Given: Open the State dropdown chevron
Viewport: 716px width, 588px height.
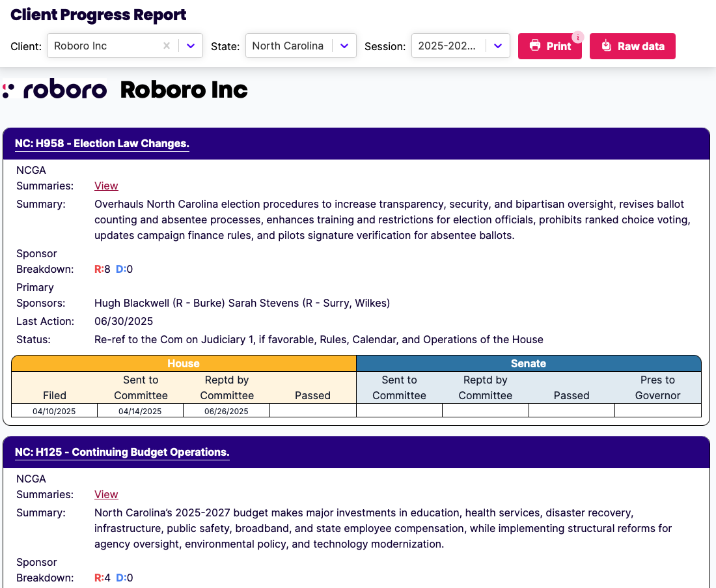Looking at the screenshot, I should point(344,46).
